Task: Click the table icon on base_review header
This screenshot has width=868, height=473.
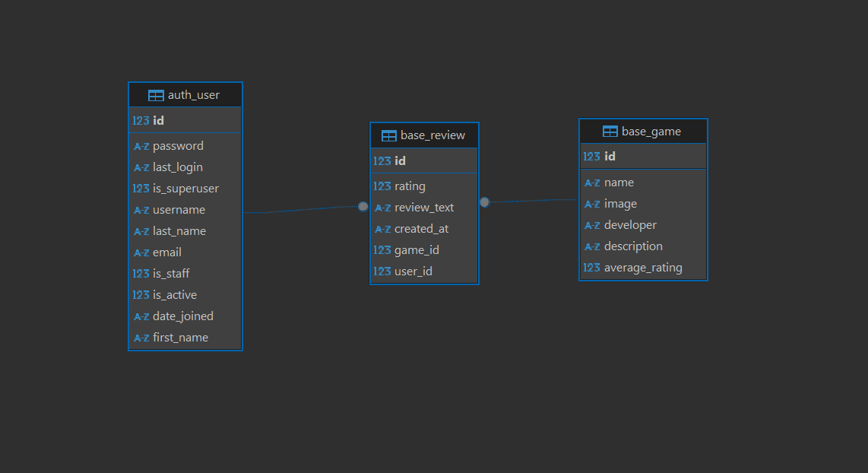Action: point(389,135)
